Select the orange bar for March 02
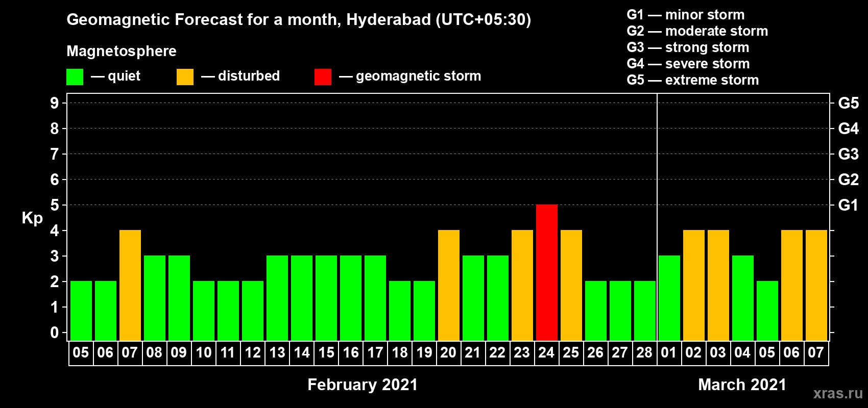The width and height of the screenshot is (868, 408). tap(694, 285)
